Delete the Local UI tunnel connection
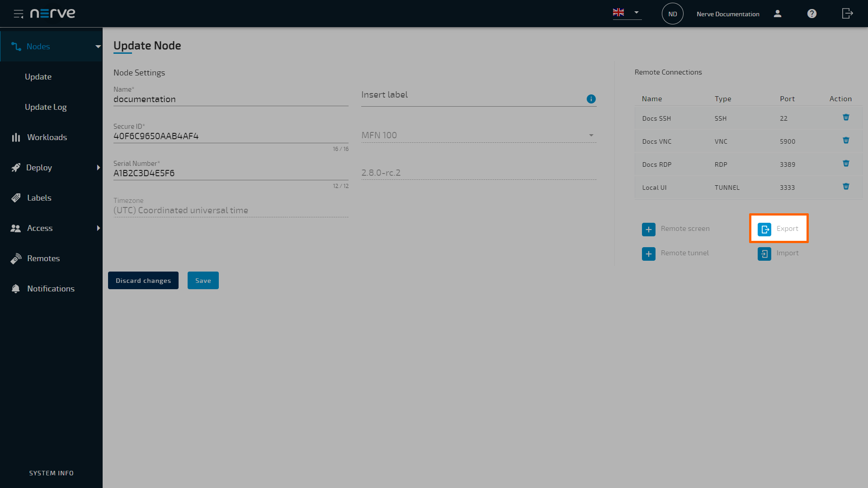 coord(846,186)
